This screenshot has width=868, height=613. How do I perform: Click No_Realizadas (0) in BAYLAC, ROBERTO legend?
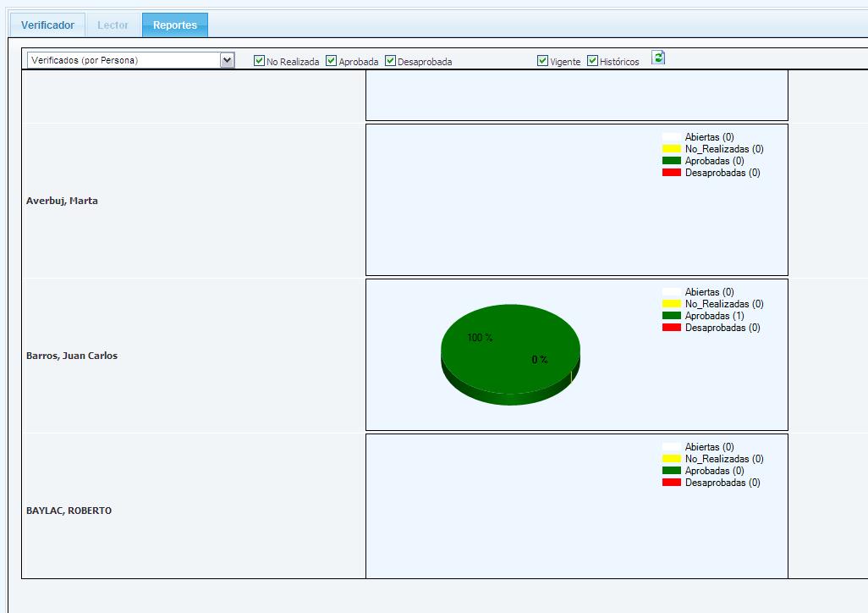[x=724, y=458]
